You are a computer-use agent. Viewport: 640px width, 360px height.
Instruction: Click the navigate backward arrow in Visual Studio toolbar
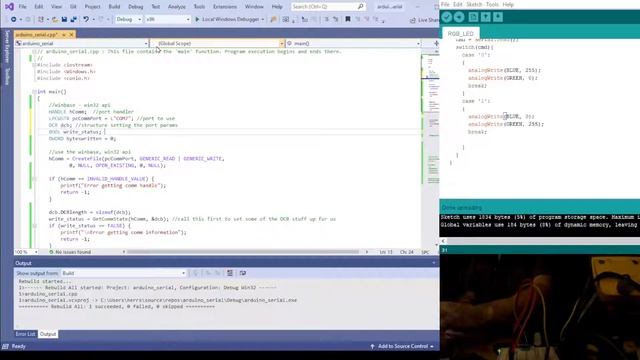tap(13, 19)
